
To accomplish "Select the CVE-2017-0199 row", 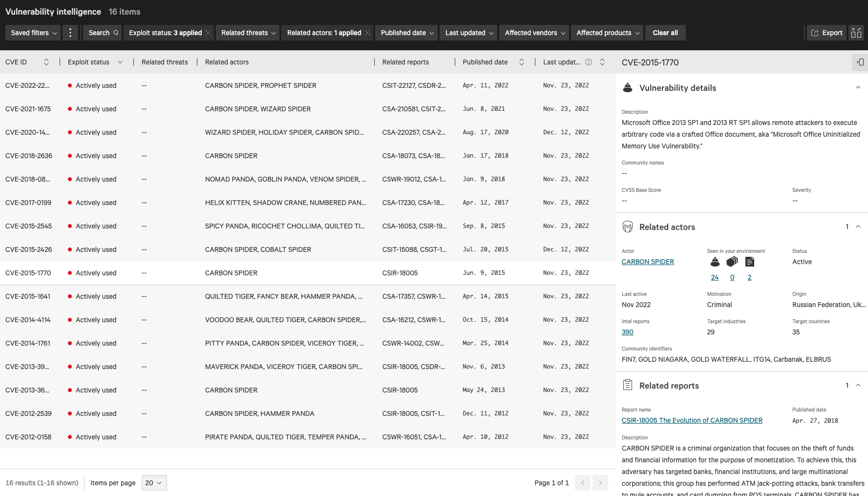I will pos(308,203).
